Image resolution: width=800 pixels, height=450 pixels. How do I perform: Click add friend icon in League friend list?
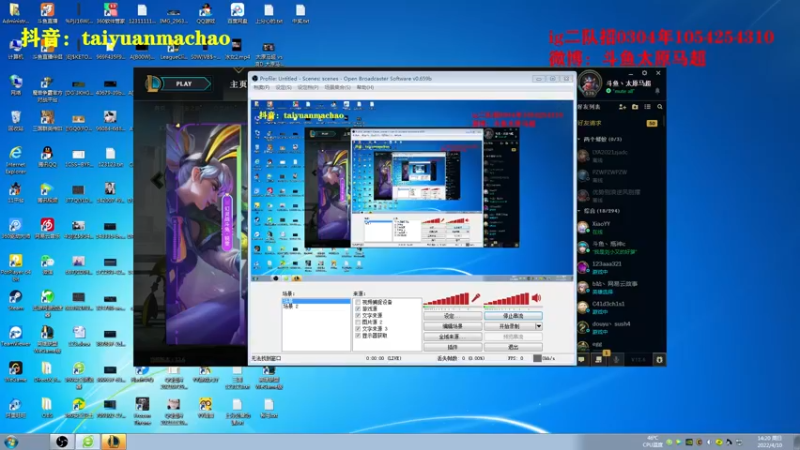[622, 107]
